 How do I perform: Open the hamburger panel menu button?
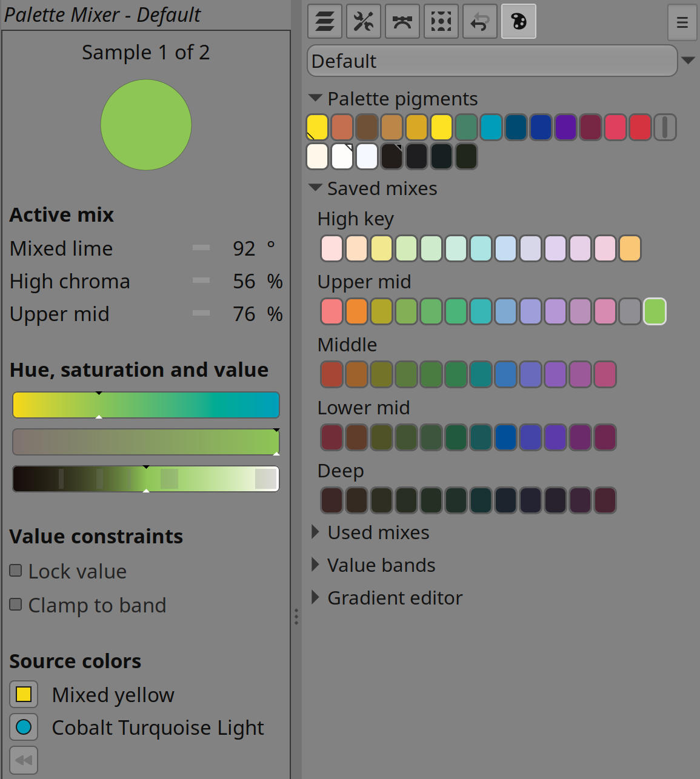(x=682, y=22)
